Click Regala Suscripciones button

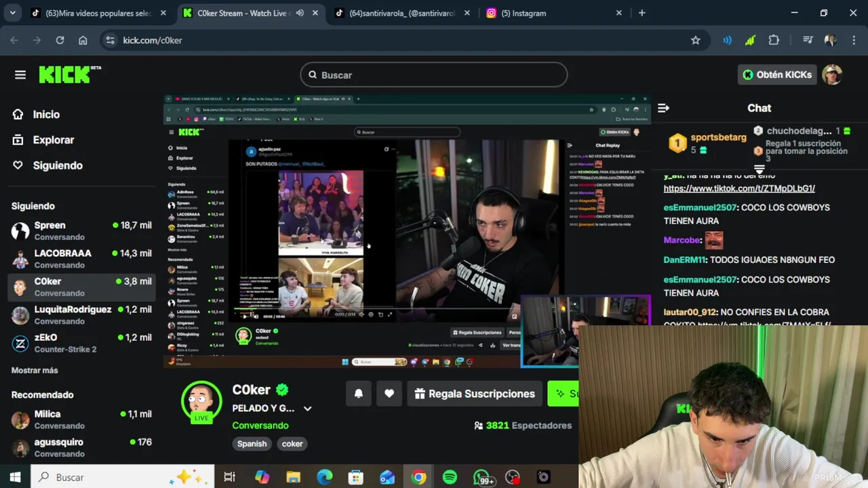tap(475, 394)
